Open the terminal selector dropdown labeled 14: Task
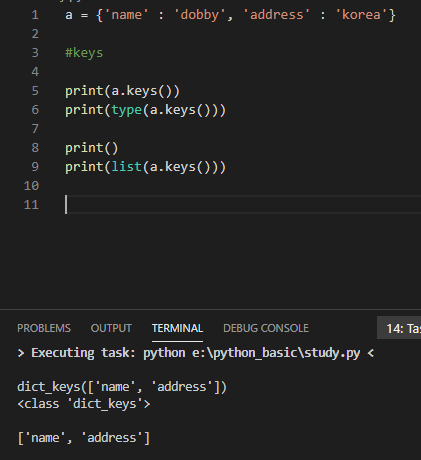Screen dimensions: 421x460 coord(399,329)
